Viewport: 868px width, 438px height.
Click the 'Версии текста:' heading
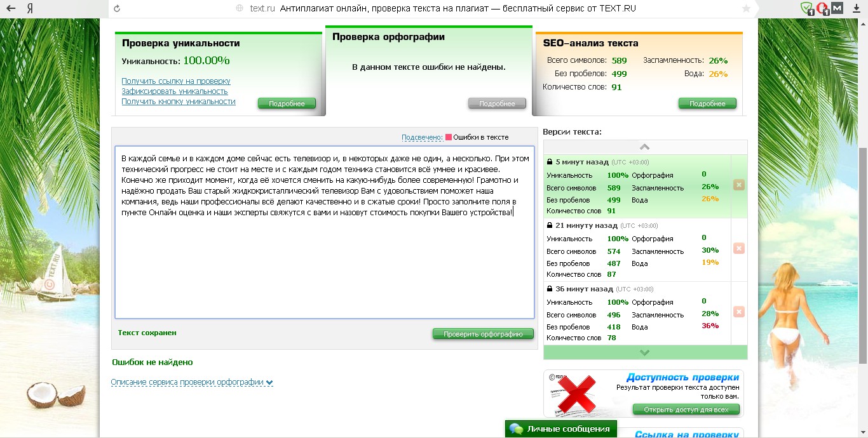572,132
